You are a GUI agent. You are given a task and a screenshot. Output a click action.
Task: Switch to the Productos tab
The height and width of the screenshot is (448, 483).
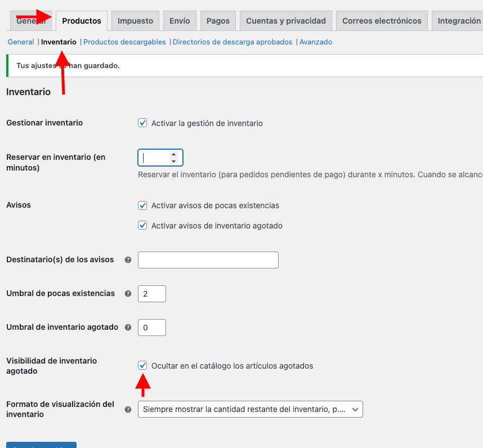[82, 21]
